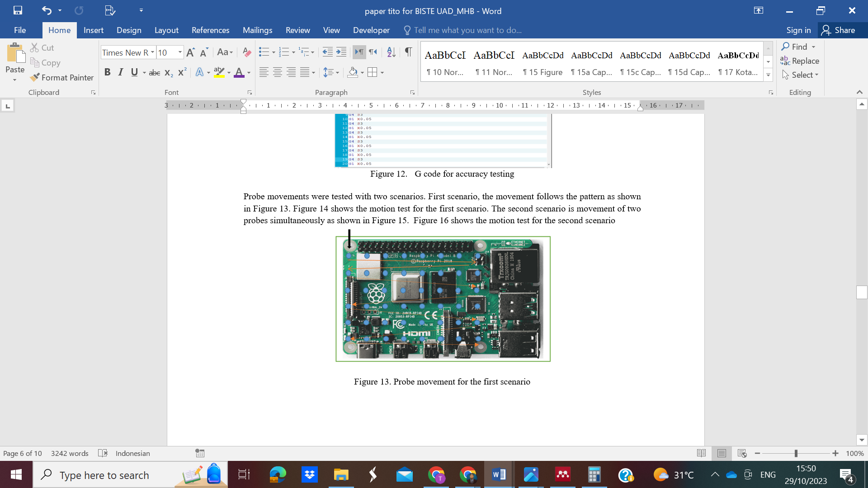Click the Justify alignment icon
Image resolution: width=868 pixels, height=488 pixels.
point(305,72)
